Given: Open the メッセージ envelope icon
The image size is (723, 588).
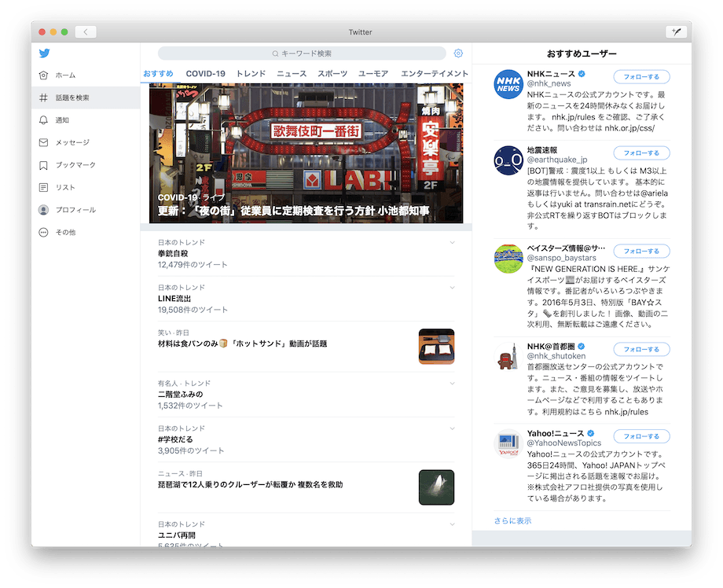Looking at the screenshot, I should (43, 142).
